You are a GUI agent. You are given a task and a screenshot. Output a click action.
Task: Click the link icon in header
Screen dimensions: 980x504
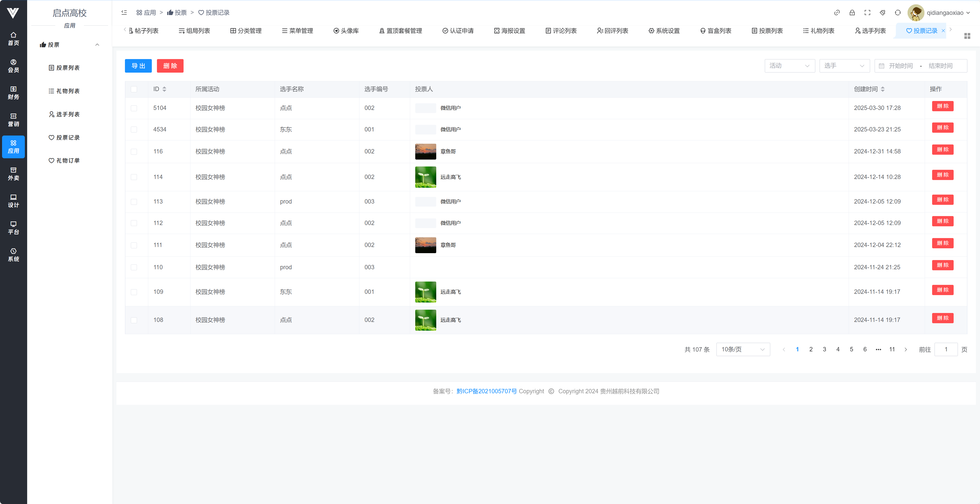837,13
